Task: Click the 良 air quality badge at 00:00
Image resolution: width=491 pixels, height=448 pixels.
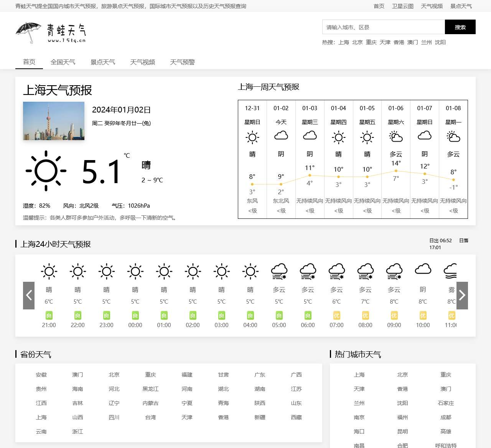Action: pos(135,316)
